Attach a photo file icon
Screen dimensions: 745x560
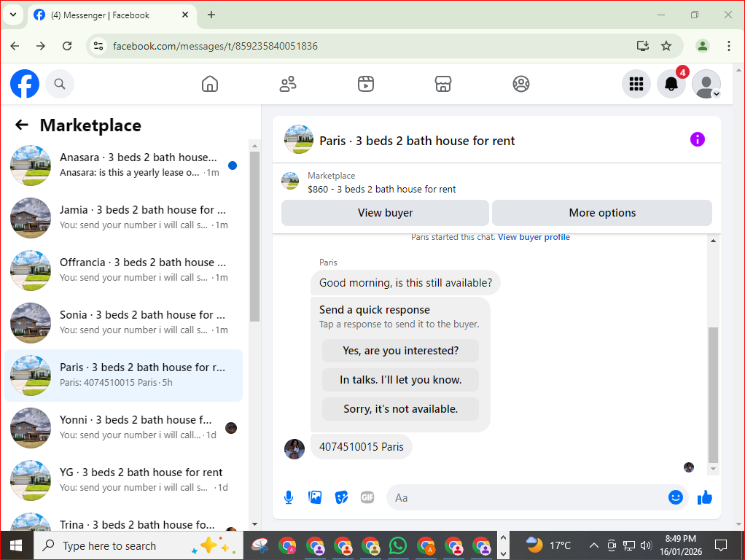pyautogui.click(x=315, y=498)
